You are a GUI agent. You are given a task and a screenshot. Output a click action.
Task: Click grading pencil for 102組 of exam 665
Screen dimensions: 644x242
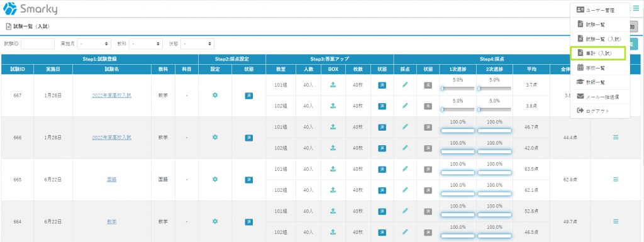[405, 190]
